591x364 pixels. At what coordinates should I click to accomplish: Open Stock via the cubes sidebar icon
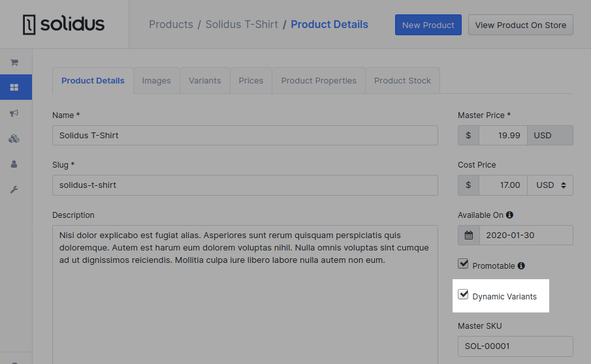14,138
